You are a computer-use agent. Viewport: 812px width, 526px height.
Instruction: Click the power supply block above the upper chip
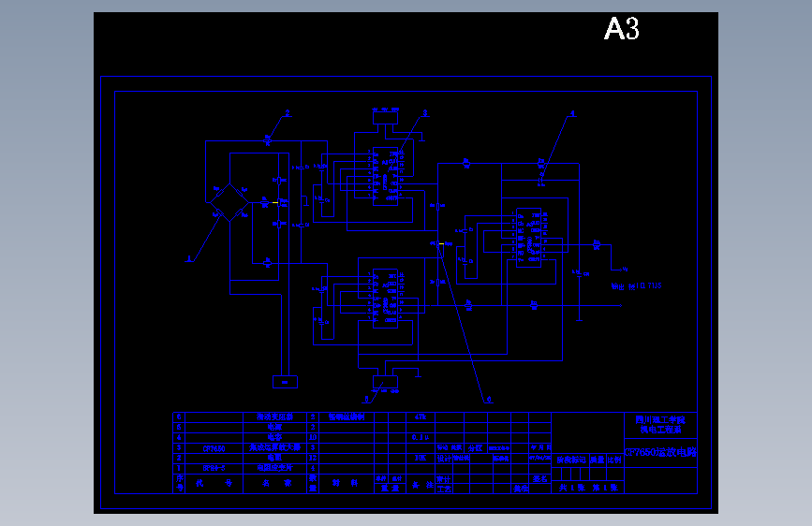click(385, 118)
